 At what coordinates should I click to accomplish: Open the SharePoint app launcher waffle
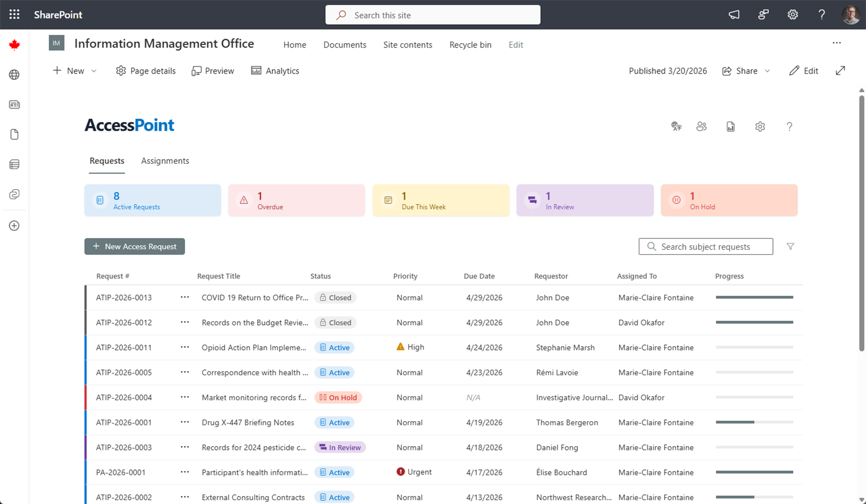[x=14, y=15]
